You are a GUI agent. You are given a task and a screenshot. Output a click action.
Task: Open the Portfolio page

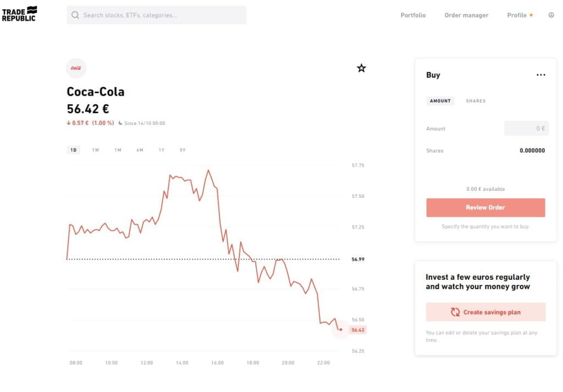[x=413, y=15]
